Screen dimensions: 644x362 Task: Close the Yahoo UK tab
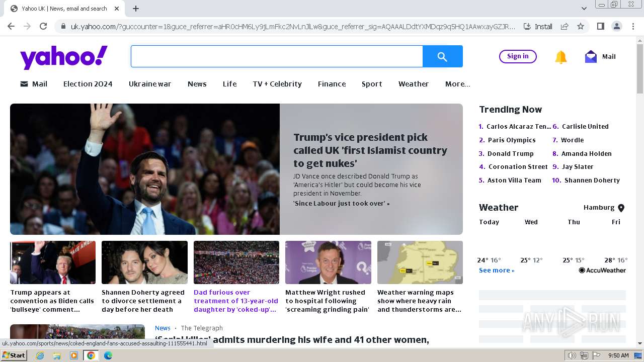point(117,9)
